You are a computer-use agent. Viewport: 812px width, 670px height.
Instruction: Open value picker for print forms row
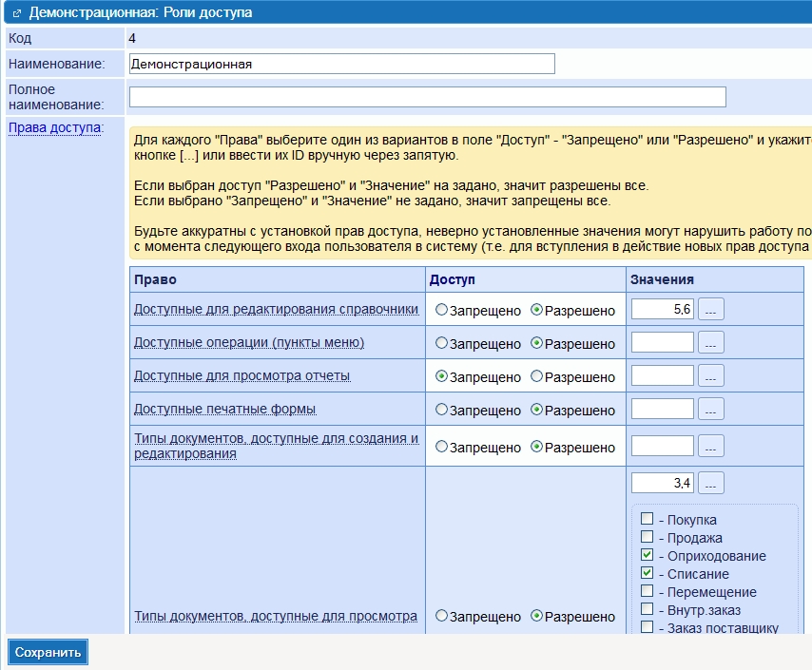pyautogui.click(x=710, y=409)
